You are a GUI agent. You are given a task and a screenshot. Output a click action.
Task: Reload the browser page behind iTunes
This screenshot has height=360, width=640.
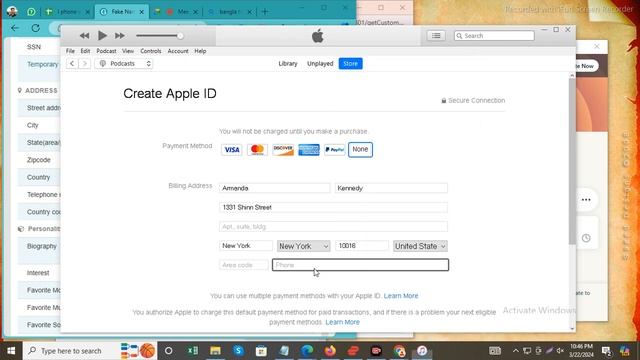point(36,28)
